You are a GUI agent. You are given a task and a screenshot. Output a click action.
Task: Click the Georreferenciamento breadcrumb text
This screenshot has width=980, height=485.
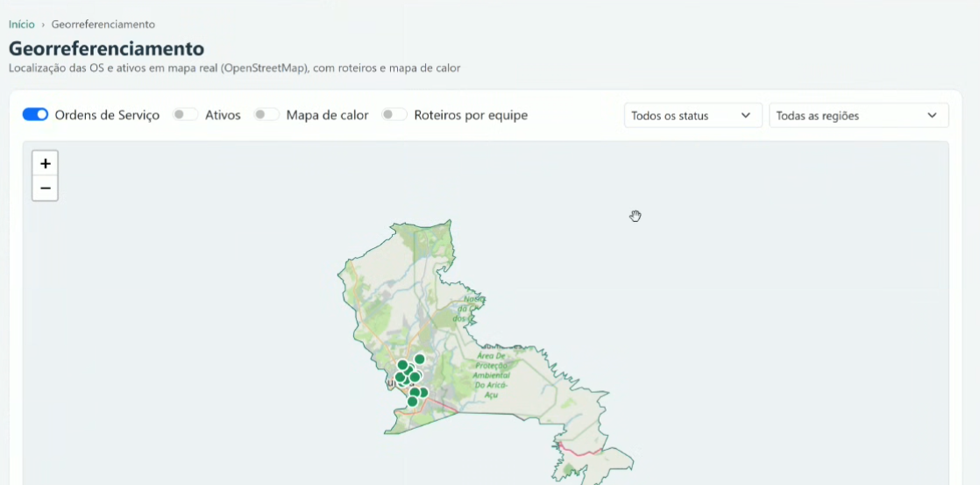pos(103,25)
